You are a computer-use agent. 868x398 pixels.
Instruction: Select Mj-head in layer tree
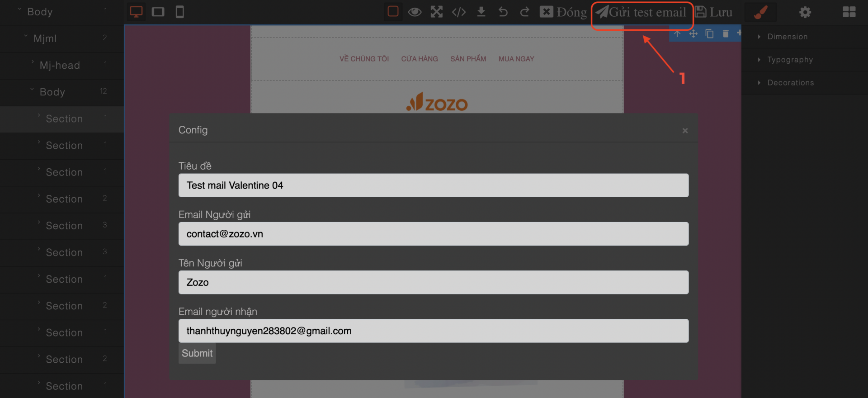click(x=60, y=66)
